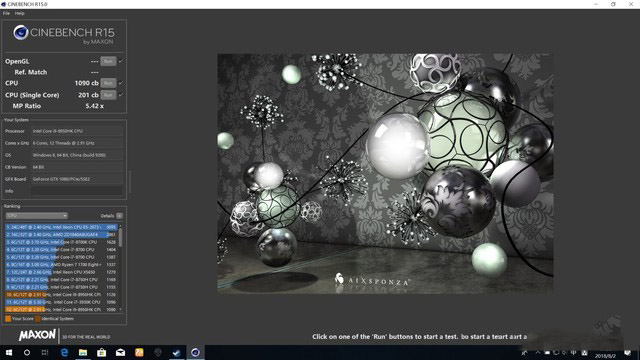Open the Windows Start menu
Image resolution: width=640 pixels, height=360 pixels.
pyautogui.click(x=9, y=353)
